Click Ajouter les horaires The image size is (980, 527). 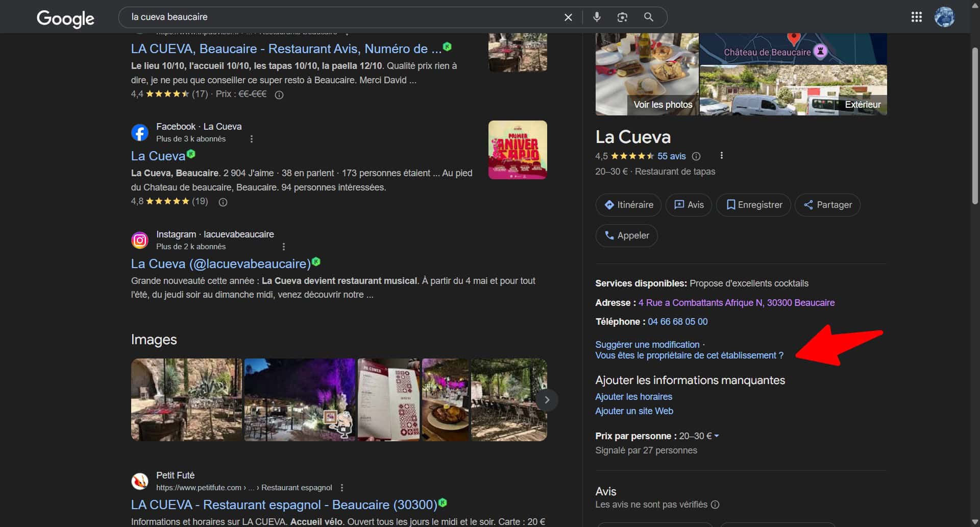tap(633, 397)
